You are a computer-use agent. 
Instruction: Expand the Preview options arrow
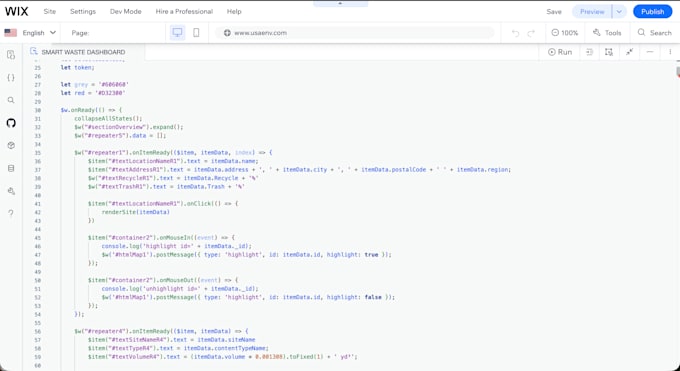[619, 12]
